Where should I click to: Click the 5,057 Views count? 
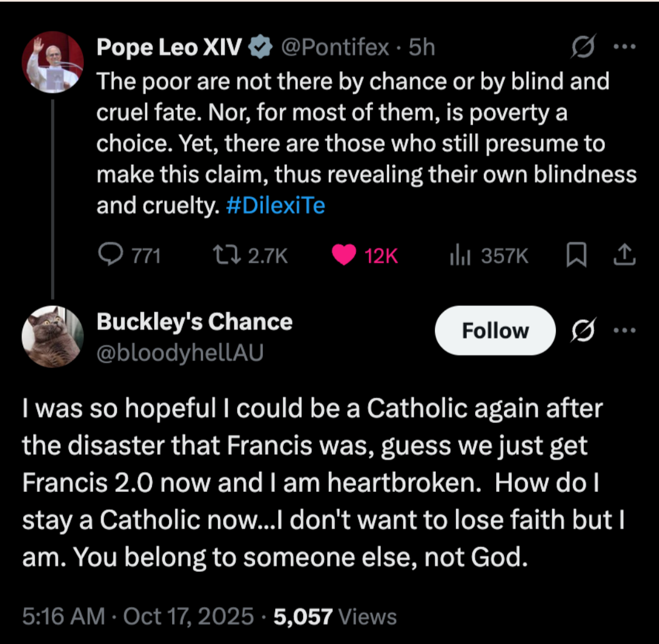[335, 617]
